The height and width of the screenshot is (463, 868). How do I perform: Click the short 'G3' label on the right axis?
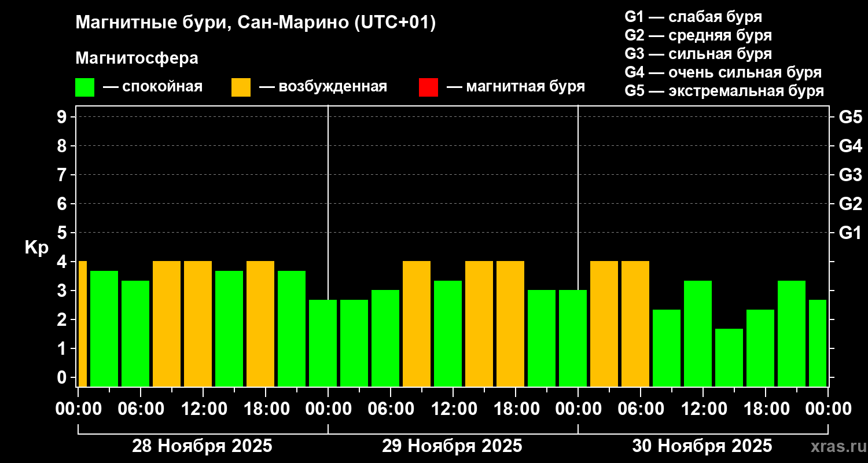[851, 175]
